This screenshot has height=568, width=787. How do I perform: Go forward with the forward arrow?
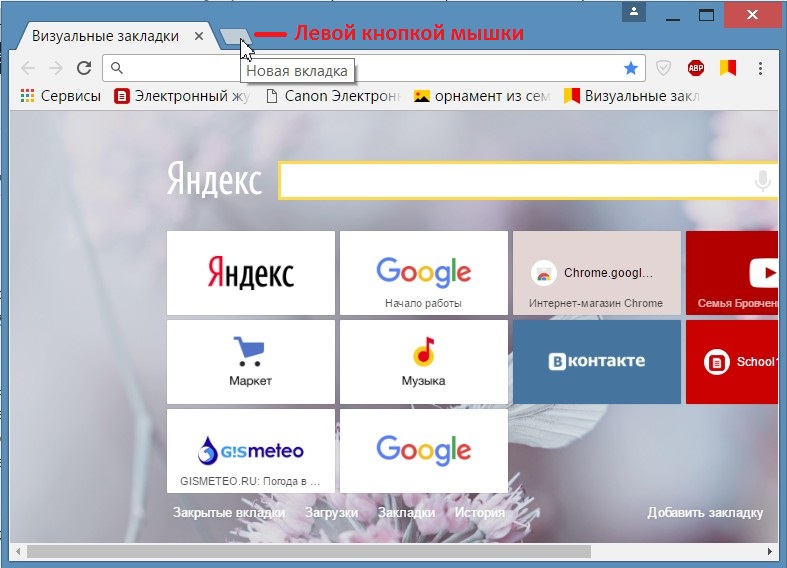click(56, 68)
